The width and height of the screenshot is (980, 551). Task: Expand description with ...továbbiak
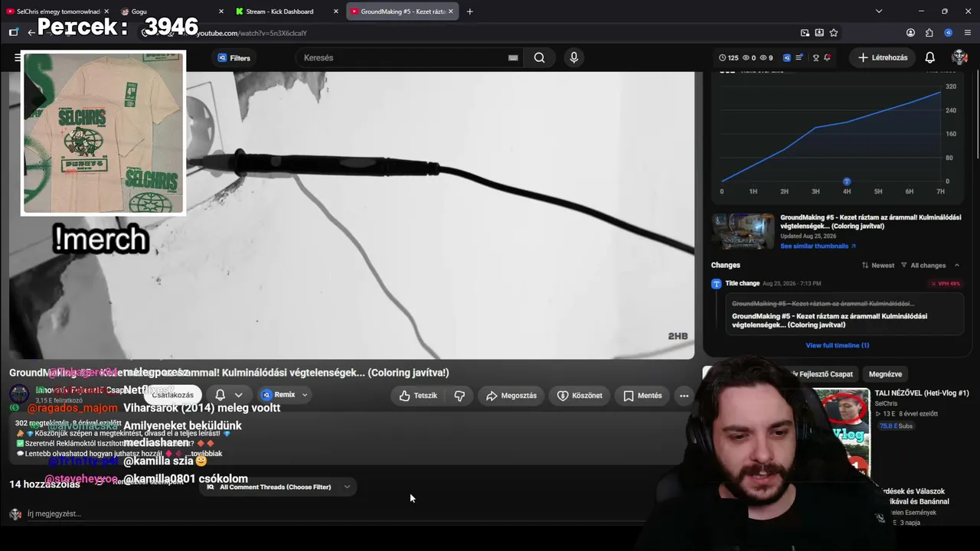tap(204, 454)
